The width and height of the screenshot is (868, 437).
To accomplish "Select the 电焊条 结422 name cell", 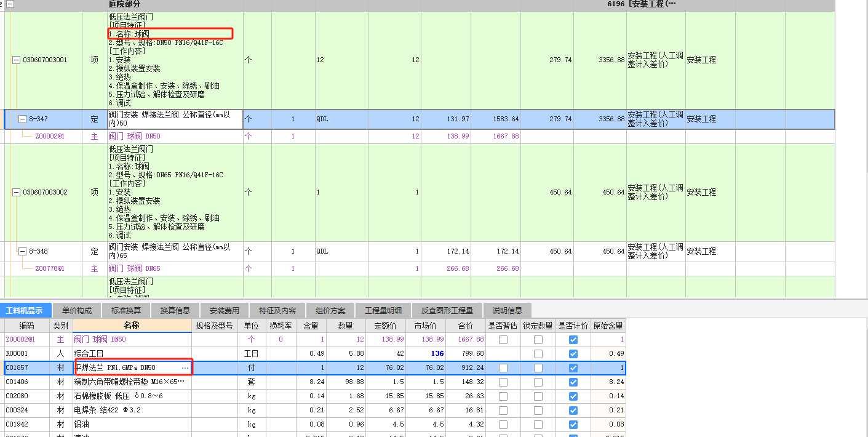I will tap(132, 411).
